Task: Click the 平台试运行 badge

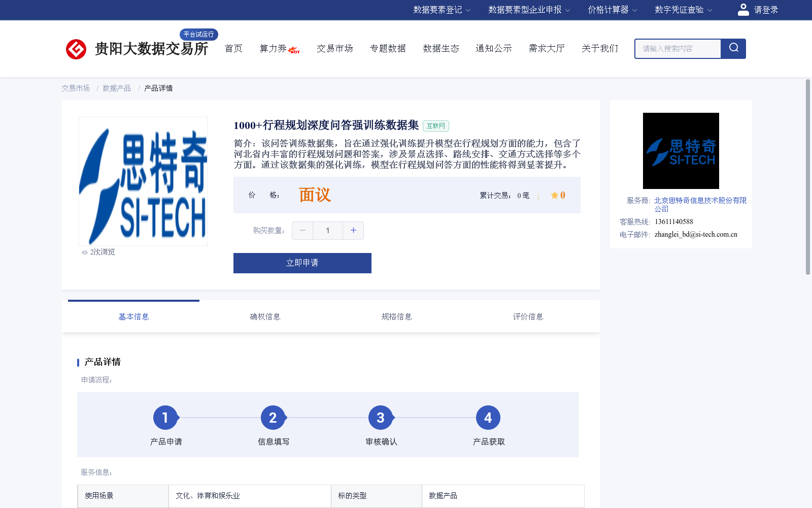Action: 199,35
